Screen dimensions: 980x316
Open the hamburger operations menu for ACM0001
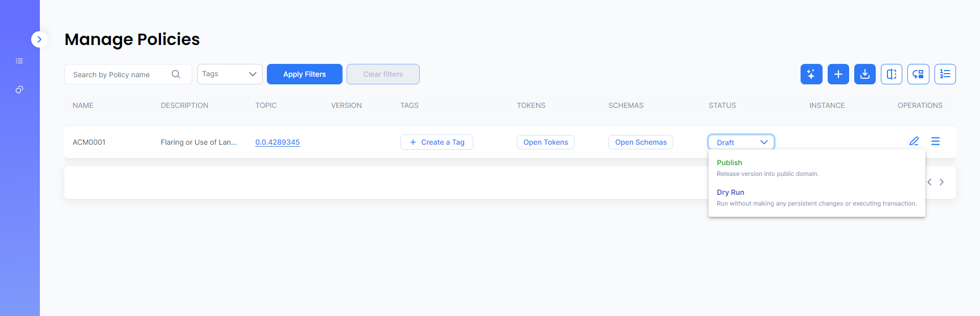pos(935,141)
